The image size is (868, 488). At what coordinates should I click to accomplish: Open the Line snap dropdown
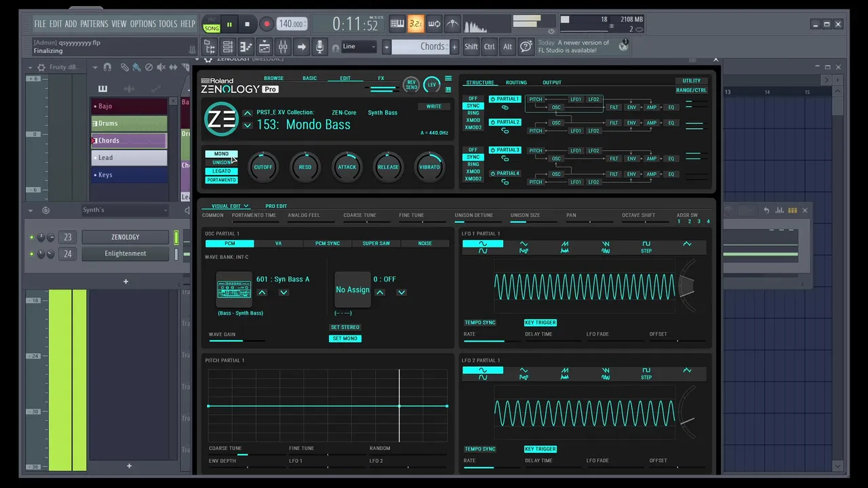359,47
